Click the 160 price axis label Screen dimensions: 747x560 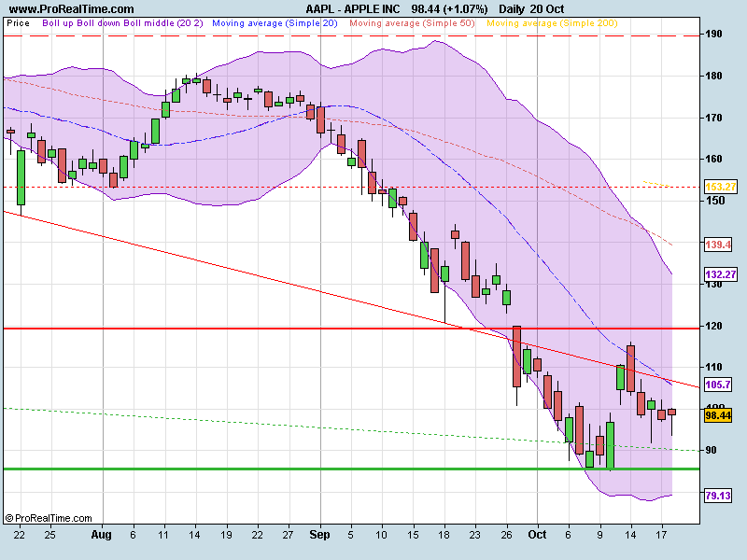coord(713,159)
